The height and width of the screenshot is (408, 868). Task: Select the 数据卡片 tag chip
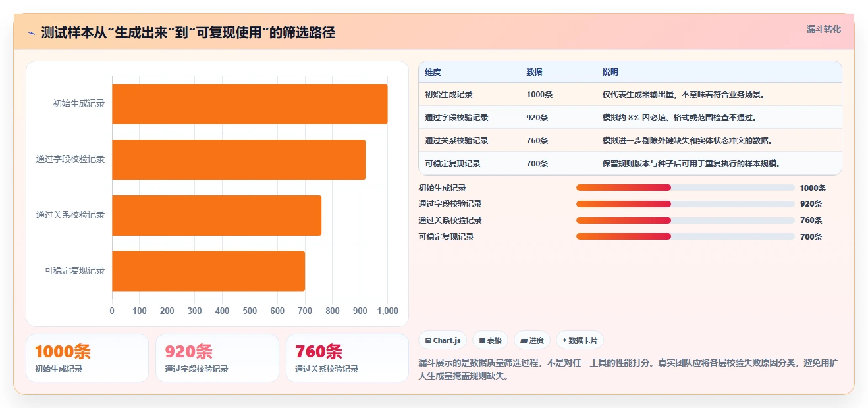580,340
